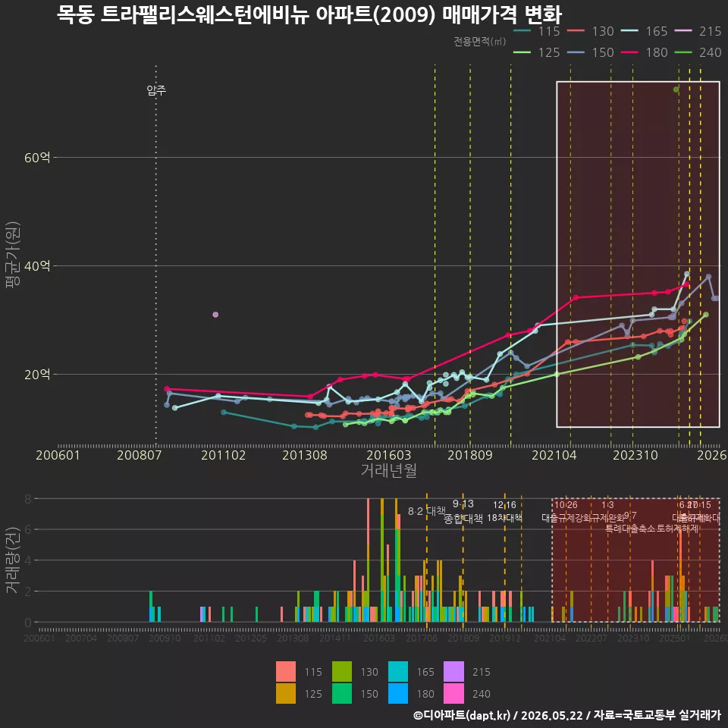Click the 디아파트(dapt.kr) source credit
This screenshot has height=728, width=728.
pyautogui.click(x=462, y=715)
